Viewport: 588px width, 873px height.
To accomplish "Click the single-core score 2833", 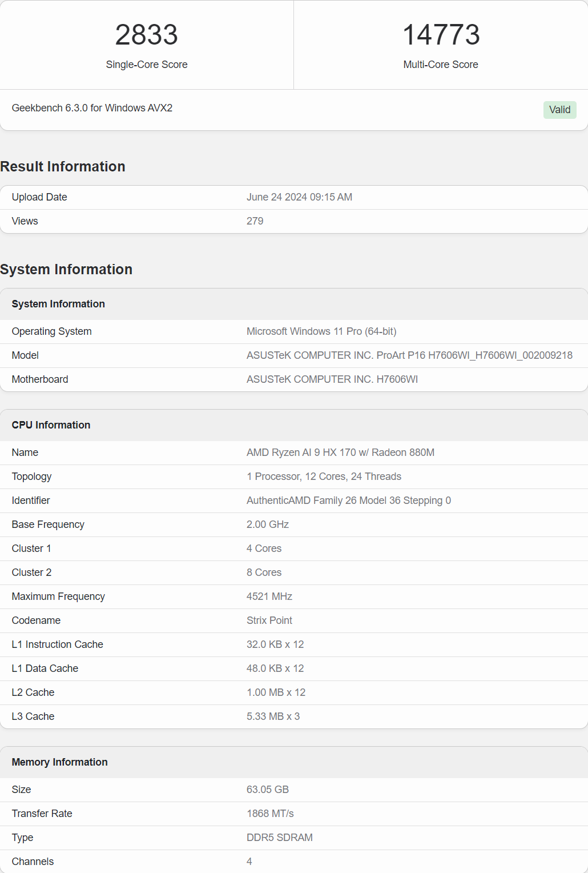I will tap(147, 35).
